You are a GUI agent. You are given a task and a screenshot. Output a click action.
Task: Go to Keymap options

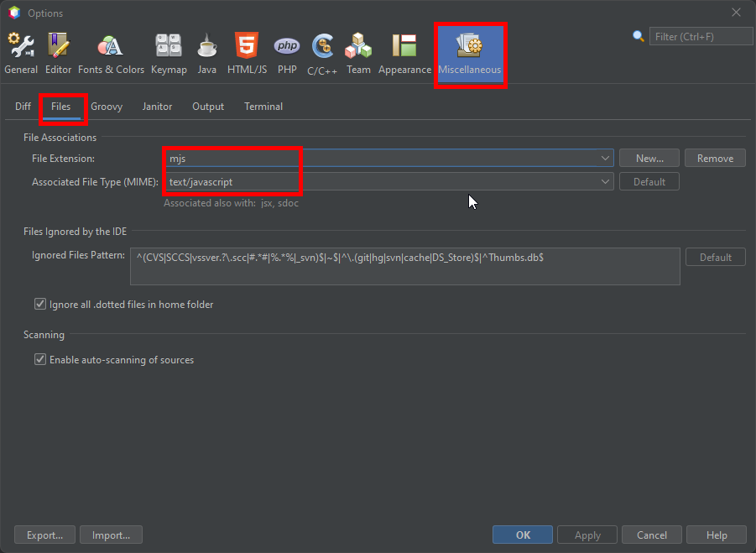(169, 54)
